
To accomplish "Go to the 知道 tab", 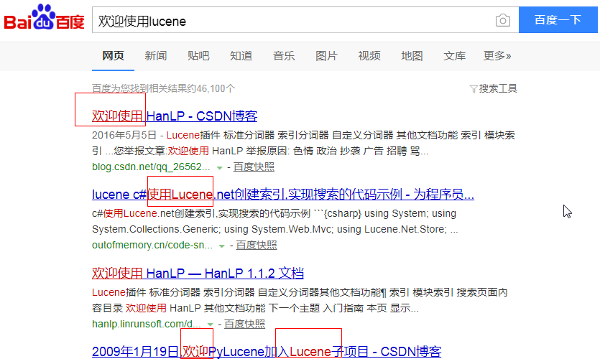I will (241, 56).
